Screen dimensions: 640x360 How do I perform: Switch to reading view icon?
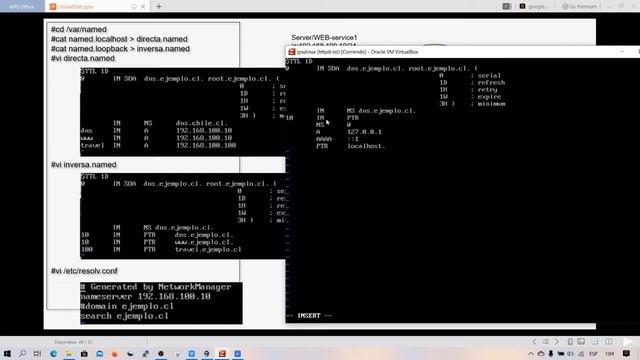point(609,342)
